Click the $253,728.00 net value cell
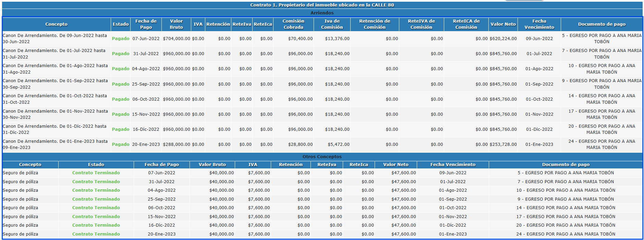644x240 pixels. point(503,144)
